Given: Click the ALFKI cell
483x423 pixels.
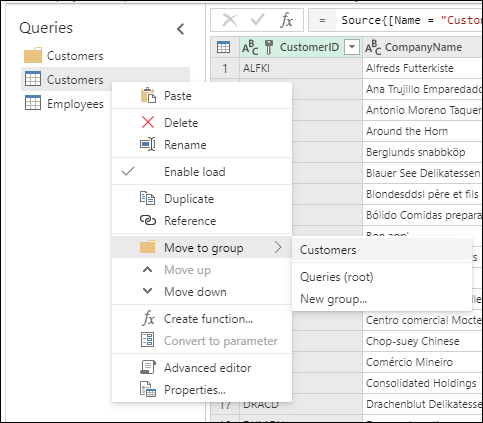Looking at the screenshot, I should (x=301, y=68).
